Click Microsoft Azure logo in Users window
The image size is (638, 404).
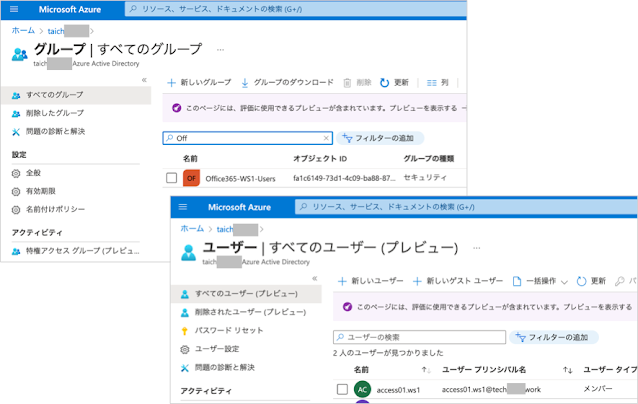tap(239, 207)
